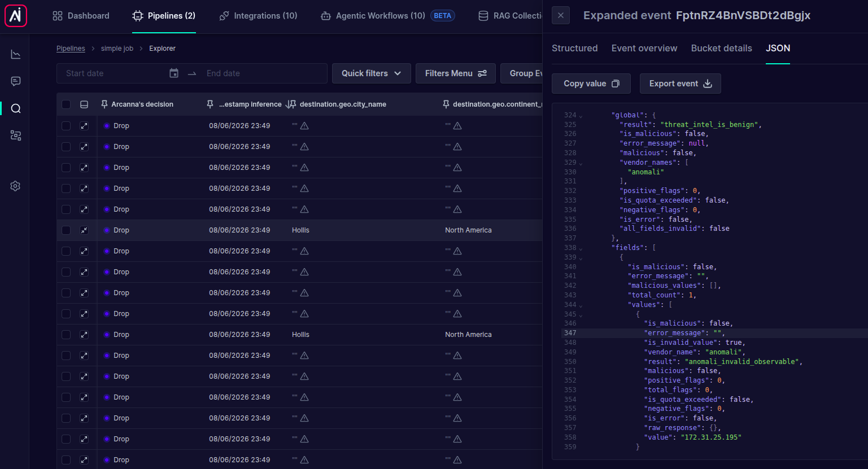Click the Agentic Workflows robot icon
Screen dimensions: 868x469
(x=326, y=16)
